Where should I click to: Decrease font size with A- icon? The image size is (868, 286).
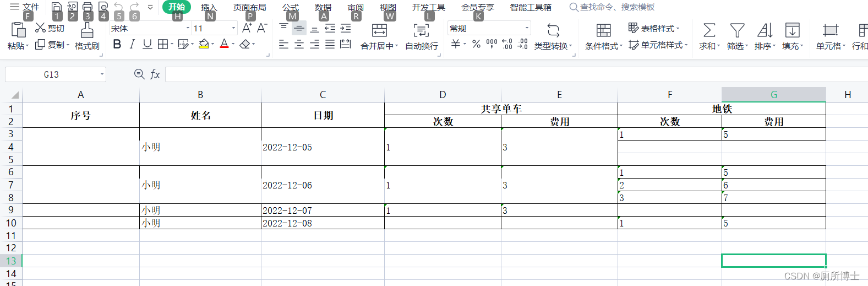(x=262, y=28)
